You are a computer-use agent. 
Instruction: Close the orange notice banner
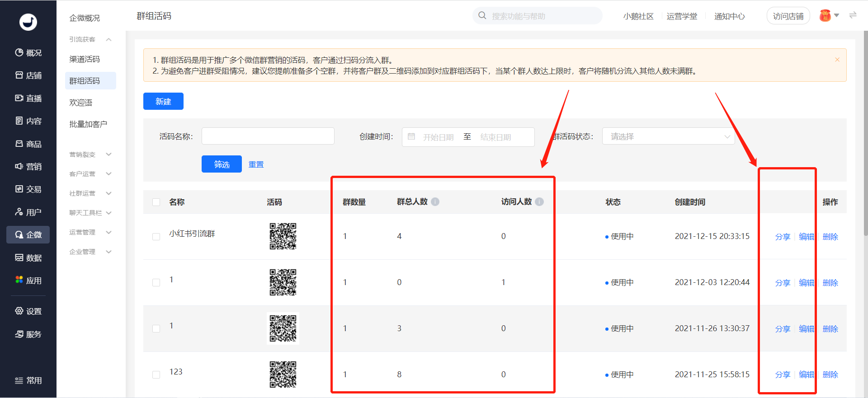pos(837,60)
